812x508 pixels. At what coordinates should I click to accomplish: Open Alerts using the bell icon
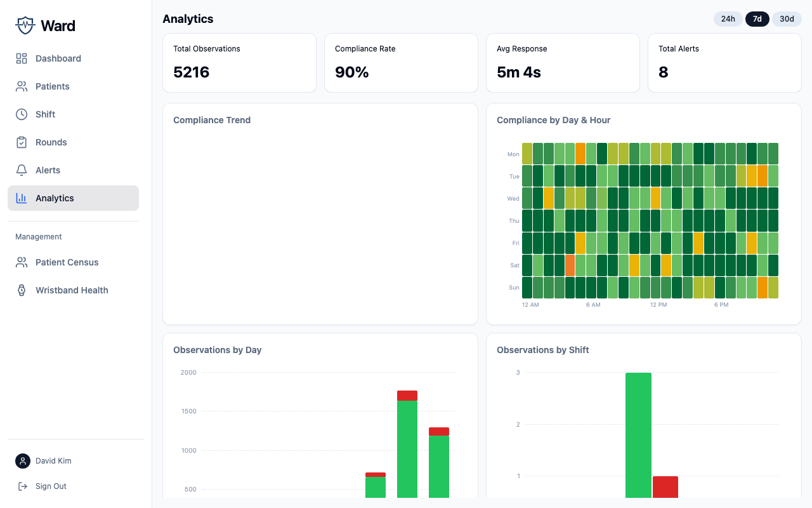[x=21, y=170]
